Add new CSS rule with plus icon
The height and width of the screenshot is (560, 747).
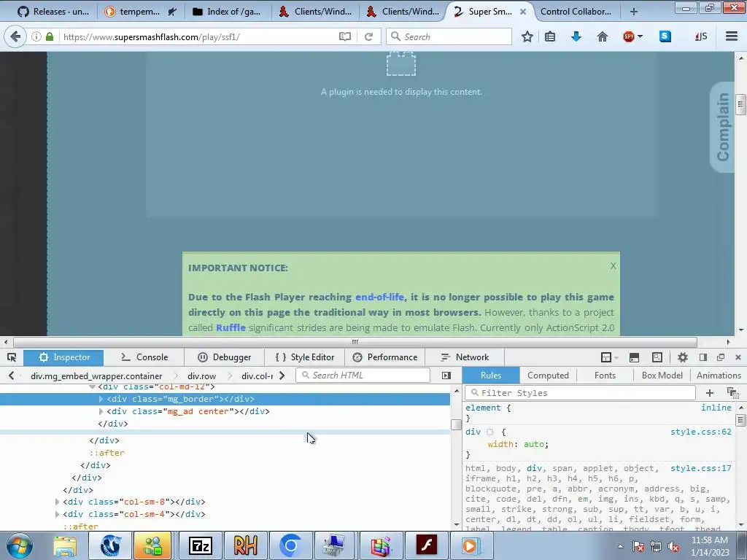pos(709,393)
